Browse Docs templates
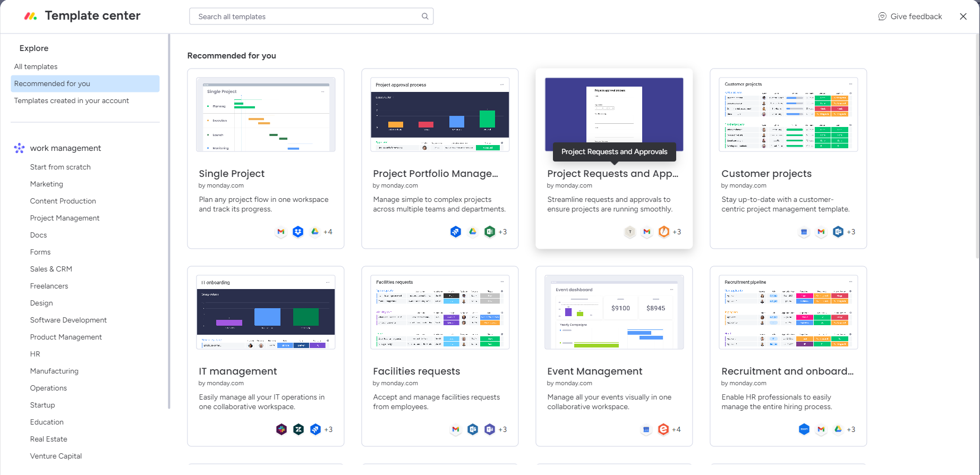The height and width of the screenshot is (475, 980). 38,235
